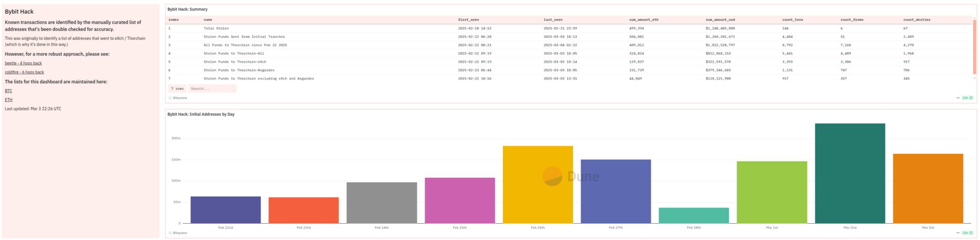
Task: Select the Feb 24th gray bar
Action: [x=382, y=203]
